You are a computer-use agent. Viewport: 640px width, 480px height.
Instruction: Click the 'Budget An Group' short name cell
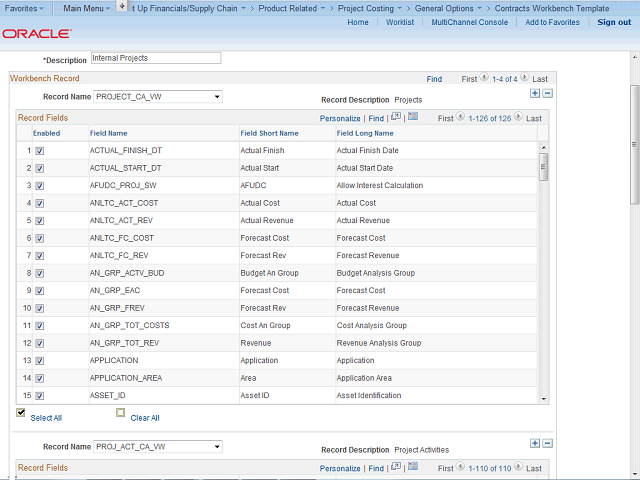point(269,273)
